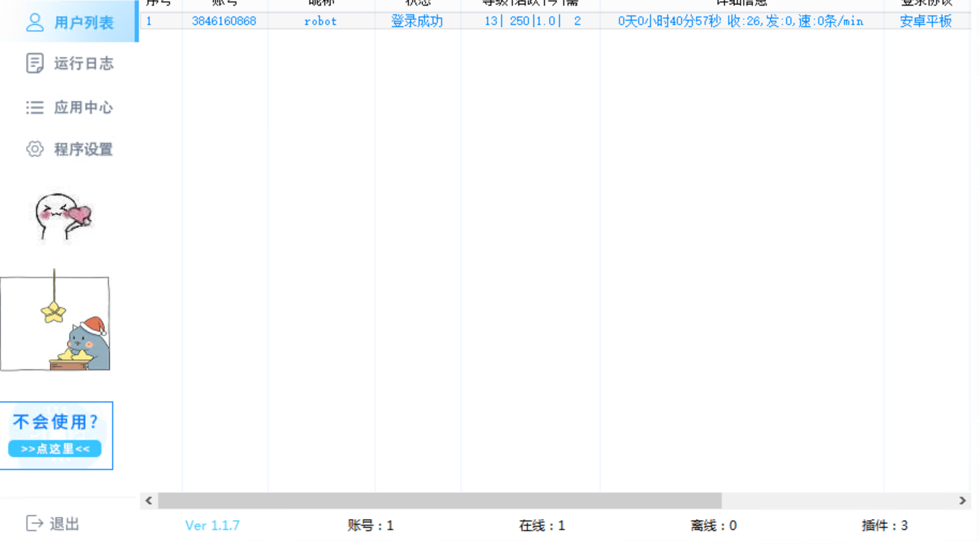This screenshot has width=980, height=544.
Task: Click the 退出 exit door icon
Action: pos(34,523)
